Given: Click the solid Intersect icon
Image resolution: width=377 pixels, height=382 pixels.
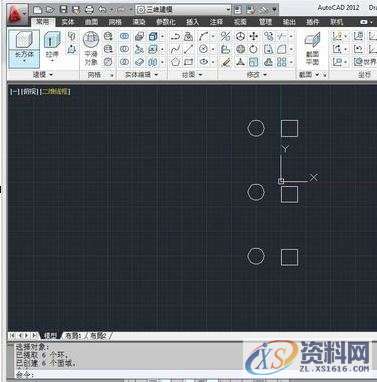Looking at the screenshot, I should [x=124, y=62].
